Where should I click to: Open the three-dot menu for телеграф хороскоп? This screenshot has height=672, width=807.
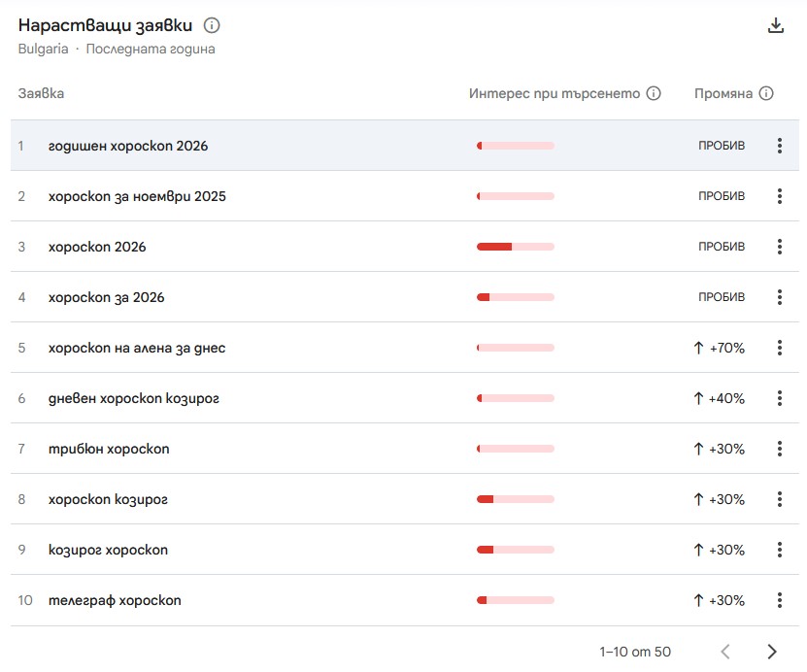point(779,599)
